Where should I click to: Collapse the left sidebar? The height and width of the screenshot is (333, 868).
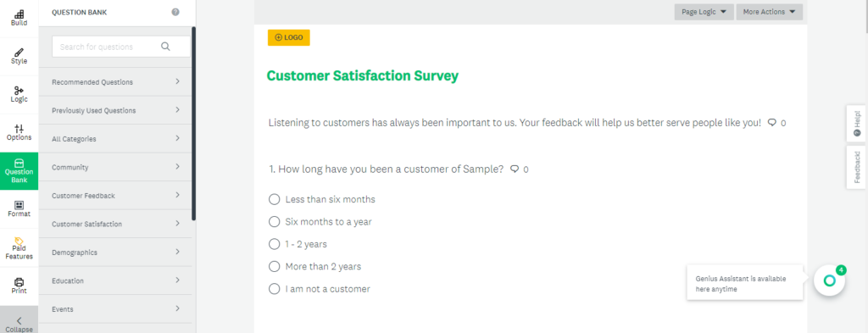19,325
